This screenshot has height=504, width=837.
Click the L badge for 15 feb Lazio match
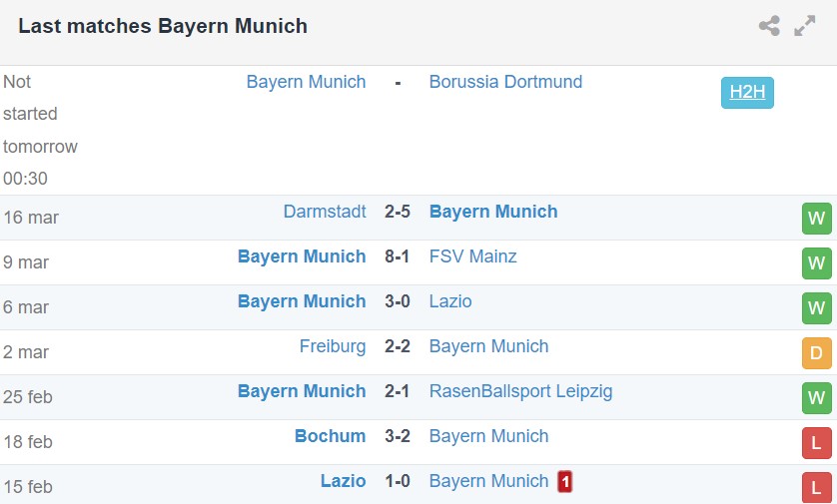(816, 487)
